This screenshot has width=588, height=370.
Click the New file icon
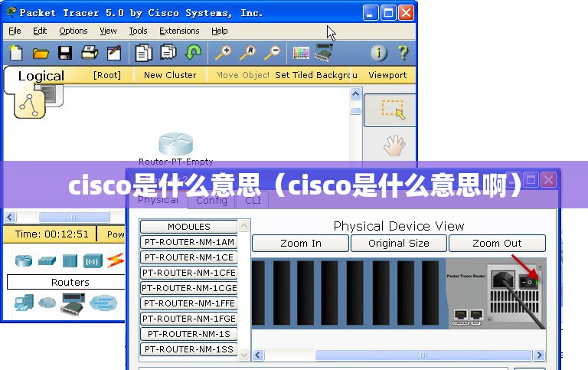[x=16, y=53]
